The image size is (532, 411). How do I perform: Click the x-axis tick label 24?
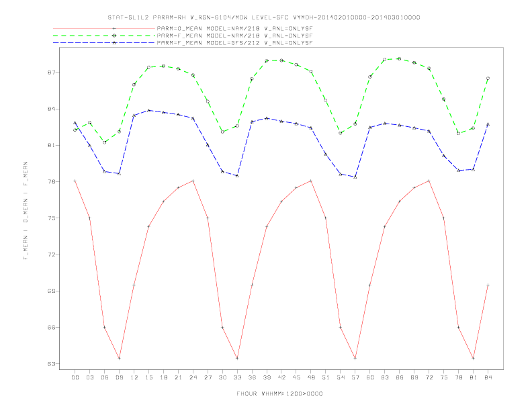tap(193, 377)
